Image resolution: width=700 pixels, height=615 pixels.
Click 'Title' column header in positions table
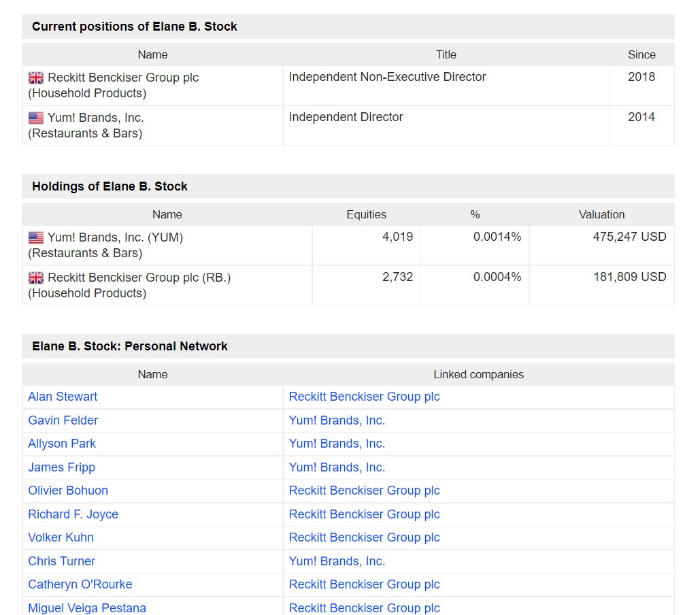pyautogui.click(x=446, y=54)
